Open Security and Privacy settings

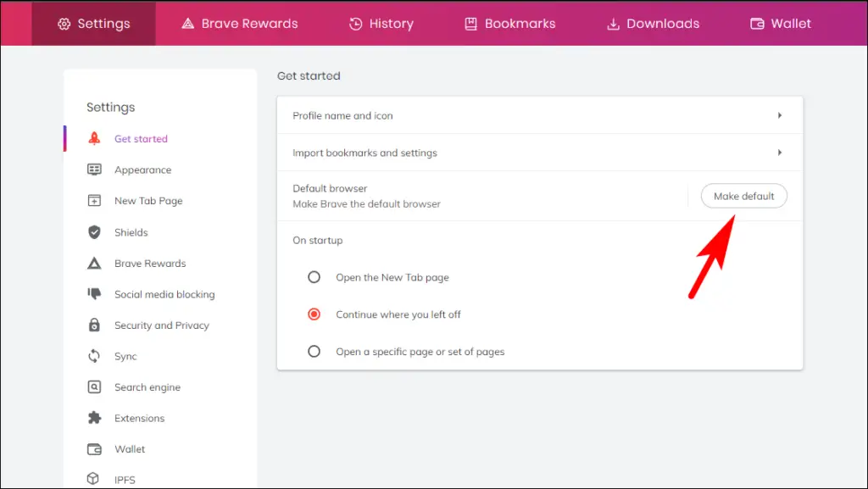click(160, 325)
